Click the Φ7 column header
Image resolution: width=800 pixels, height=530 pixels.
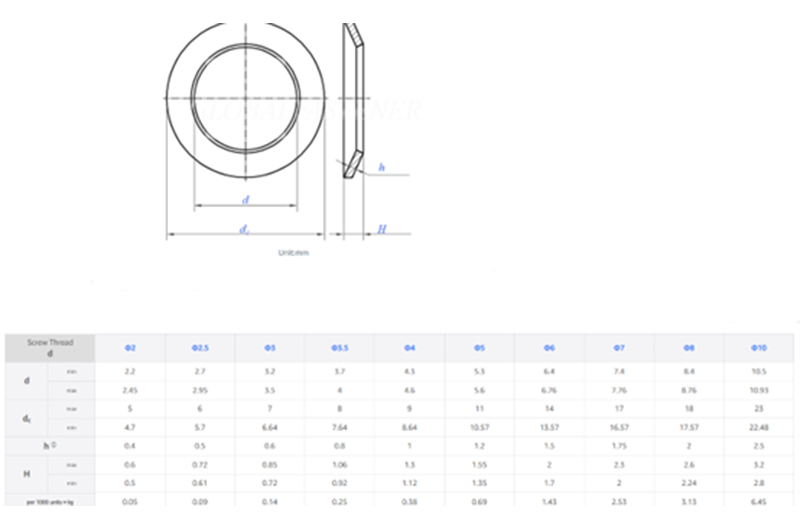tap(619, 348)
